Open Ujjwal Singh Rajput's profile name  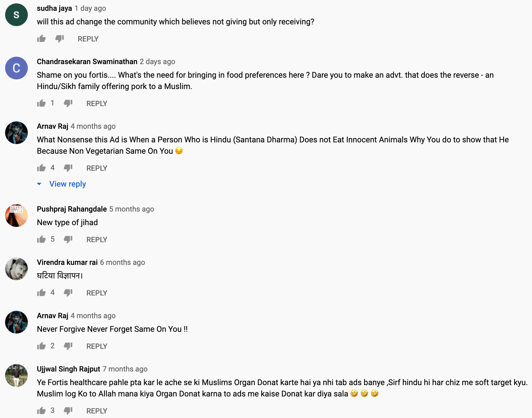pos(68,369)
